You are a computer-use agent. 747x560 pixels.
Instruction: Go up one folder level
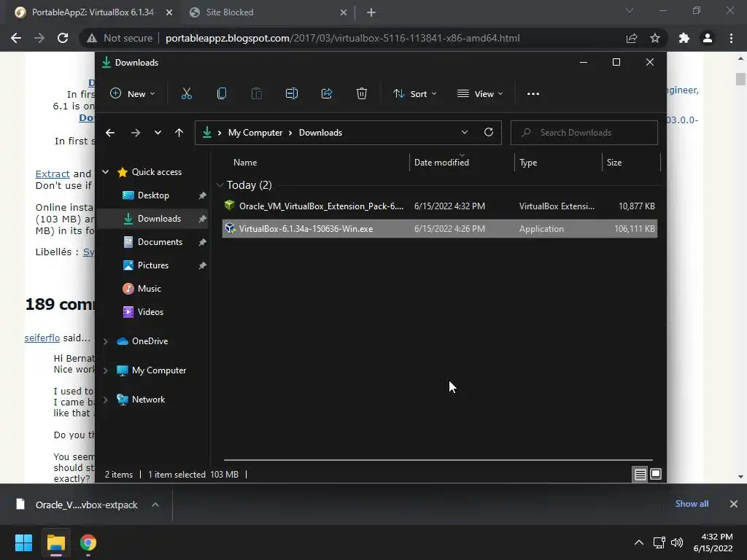(x=179, y=133)
